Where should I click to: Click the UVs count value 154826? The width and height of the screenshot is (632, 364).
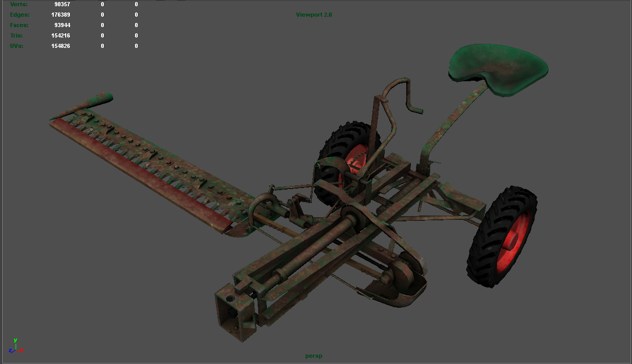pos(60,46)
